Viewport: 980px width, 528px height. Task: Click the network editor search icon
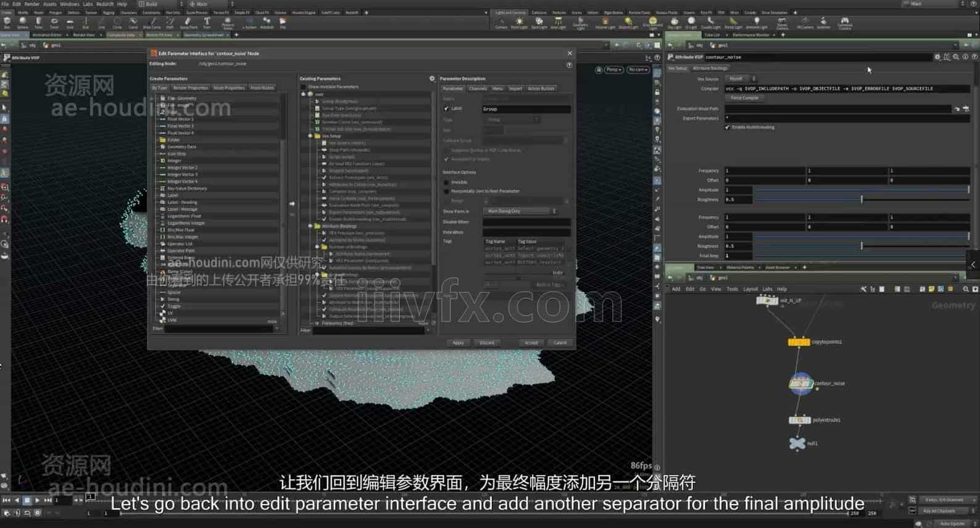click(x=966, y=289)
